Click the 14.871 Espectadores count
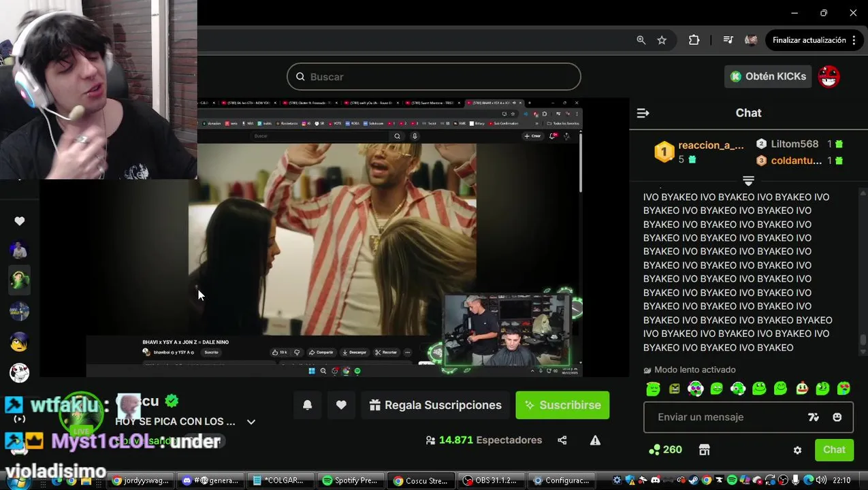 (x=483, y=440)
